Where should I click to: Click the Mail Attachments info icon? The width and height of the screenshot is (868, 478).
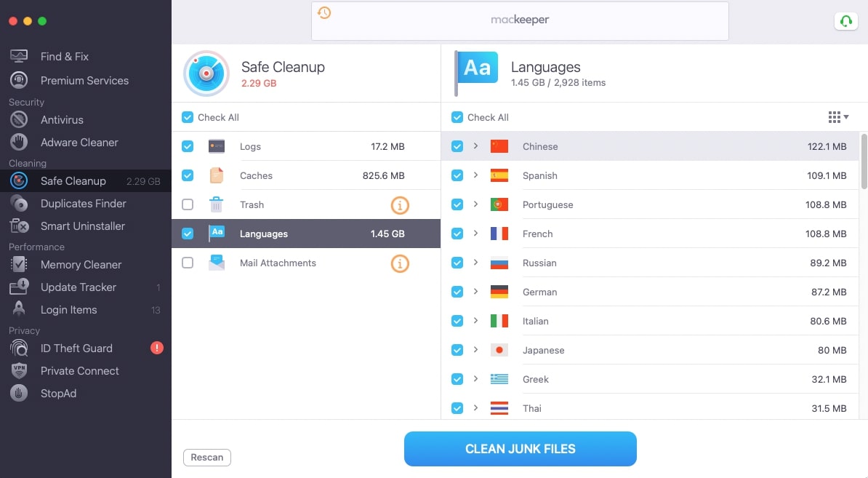click(400, 263)
